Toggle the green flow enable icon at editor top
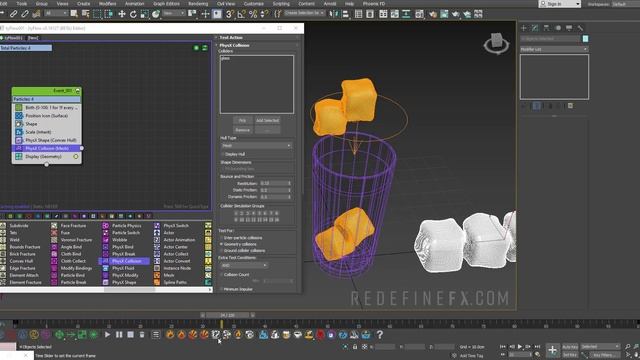 [196, 48]
